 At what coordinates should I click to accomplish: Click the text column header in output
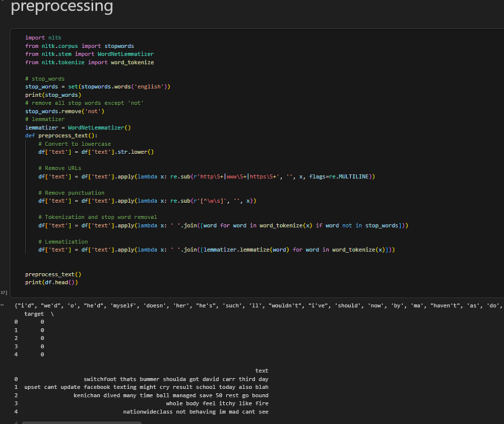pos(262,371)
